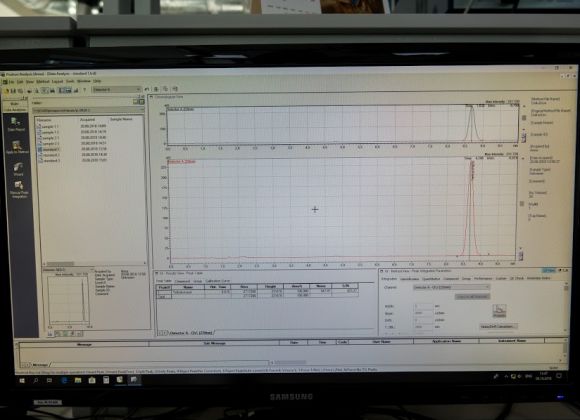Open Edge browser from the taskbar
This screenshot has width=580, height=420.
[64, 380]
